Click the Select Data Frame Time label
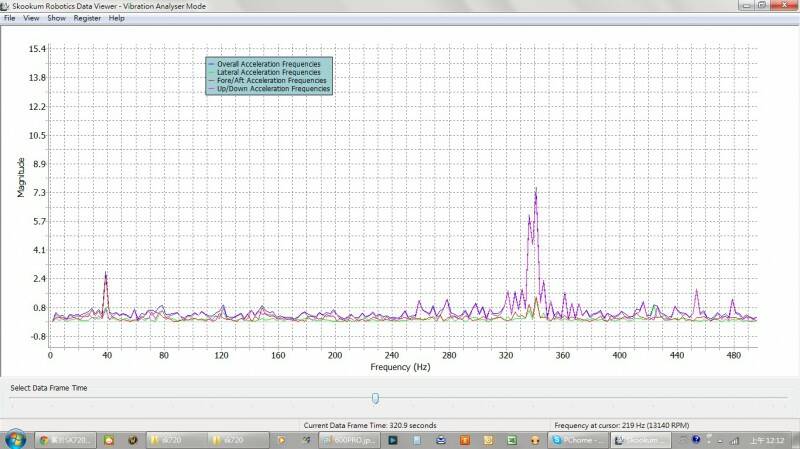 coord(48,388)
